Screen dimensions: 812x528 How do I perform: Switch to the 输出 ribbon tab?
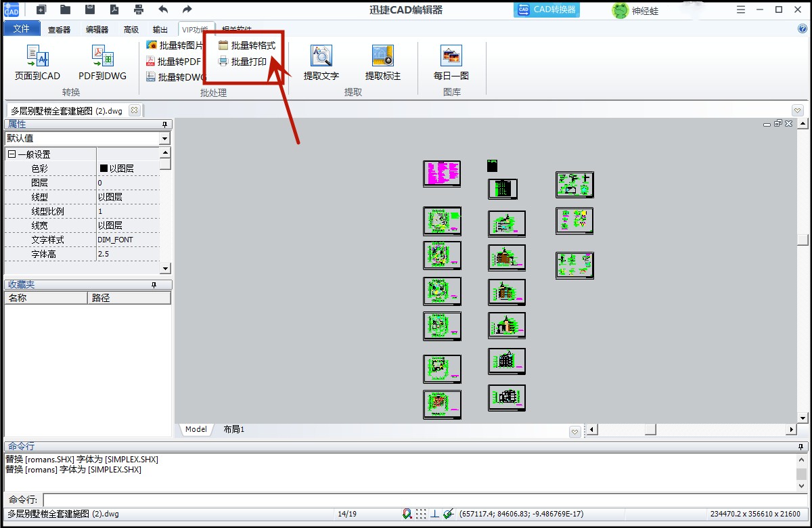[x=160, y=29]
